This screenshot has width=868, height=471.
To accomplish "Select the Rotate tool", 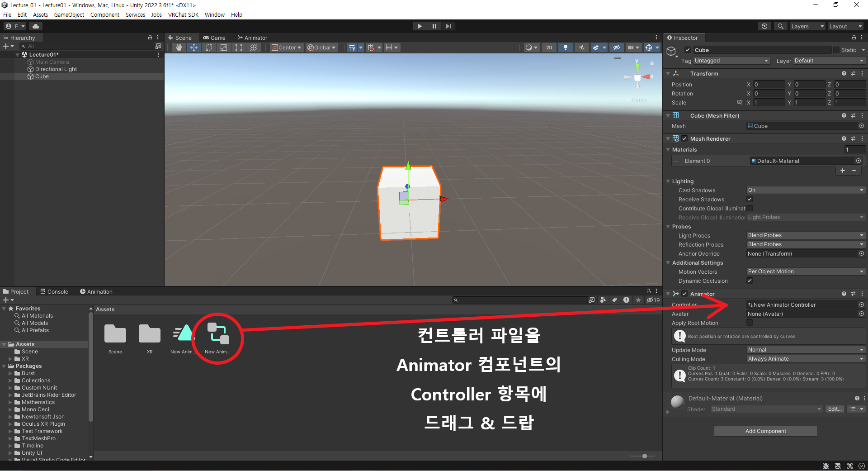I will 209,48.
